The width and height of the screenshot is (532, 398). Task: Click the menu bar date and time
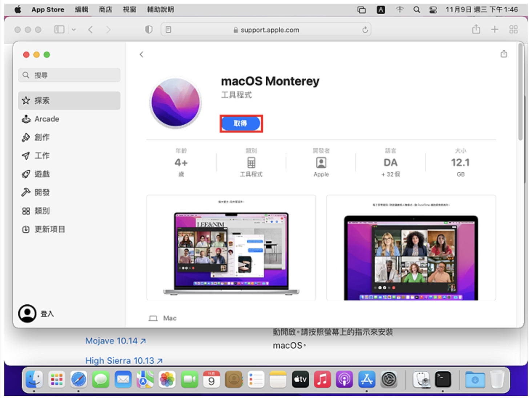pyautogui.click(x=482, y=9)
